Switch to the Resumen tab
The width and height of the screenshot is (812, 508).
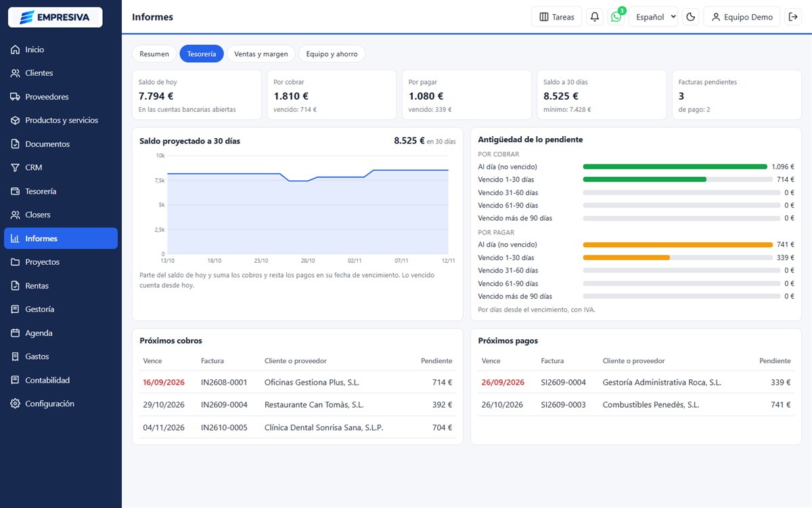[x=154, y=54]
